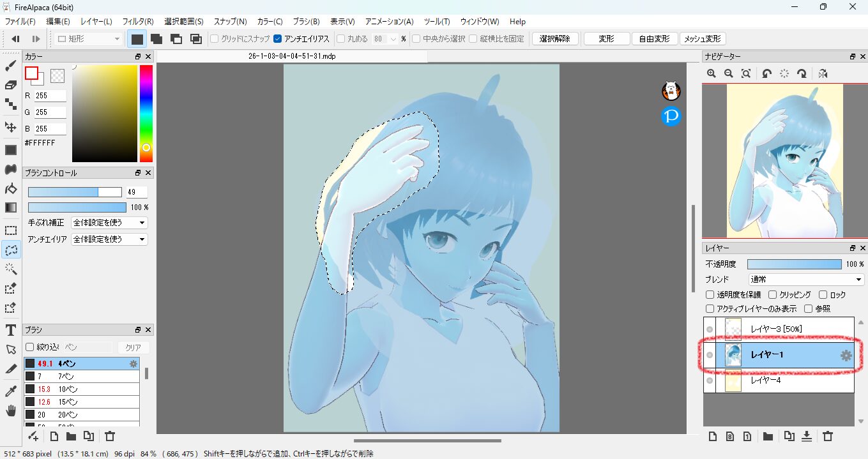Open the レイヤー(L) menu
Viewport: 868px width, 459px height.
click(x=96, y=22)
